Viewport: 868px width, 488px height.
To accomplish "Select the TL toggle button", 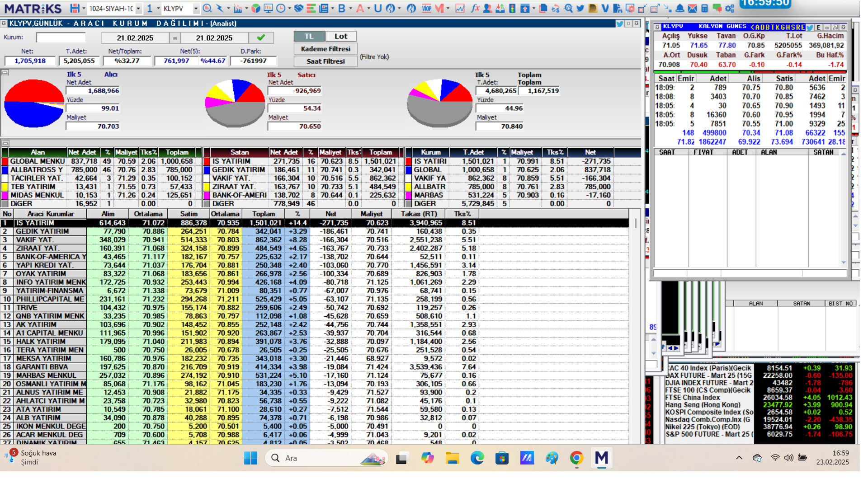I will click(309, 36).
